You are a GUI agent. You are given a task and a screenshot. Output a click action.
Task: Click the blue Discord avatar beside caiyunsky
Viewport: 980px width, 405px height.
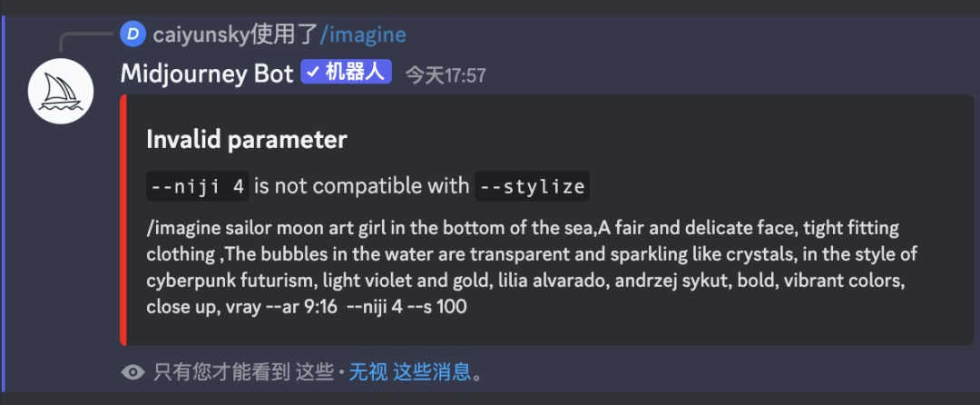coord(132,35)
